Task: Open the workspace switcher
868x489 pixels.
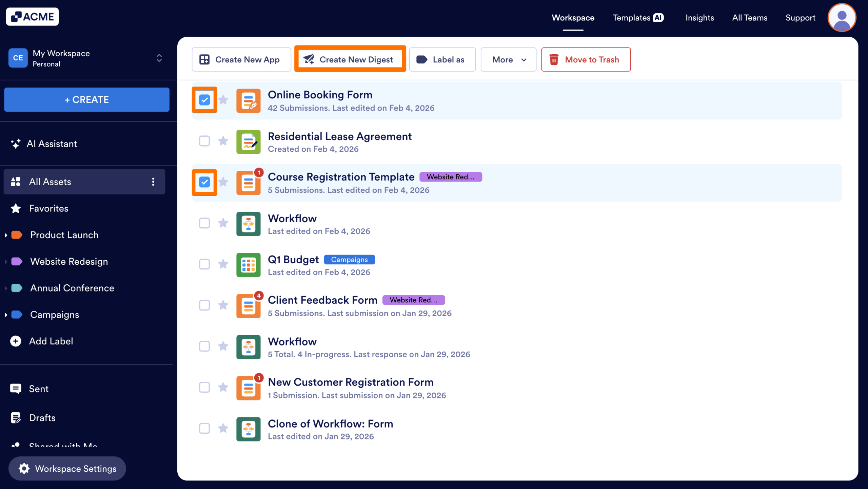Action: (158, 58)
